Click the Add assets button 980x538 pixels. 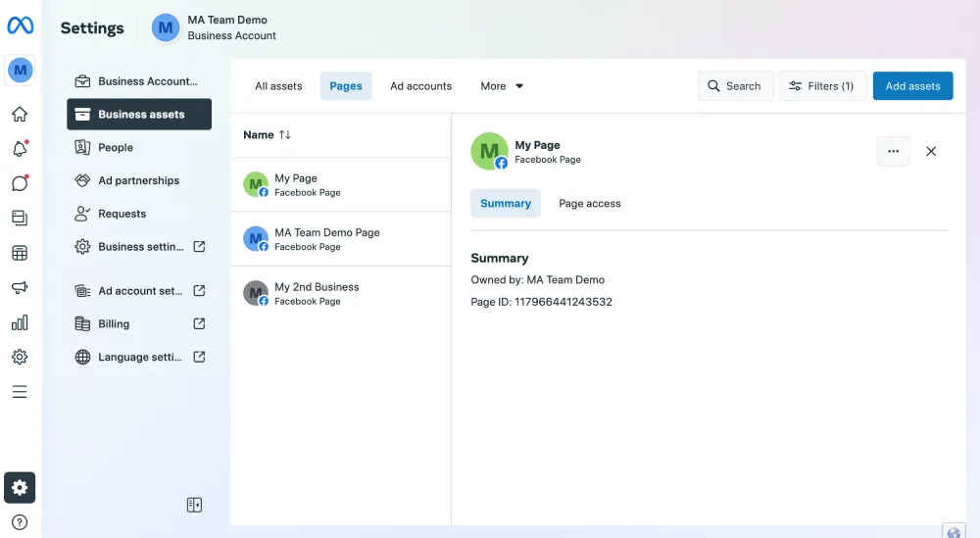coord(912,86)
